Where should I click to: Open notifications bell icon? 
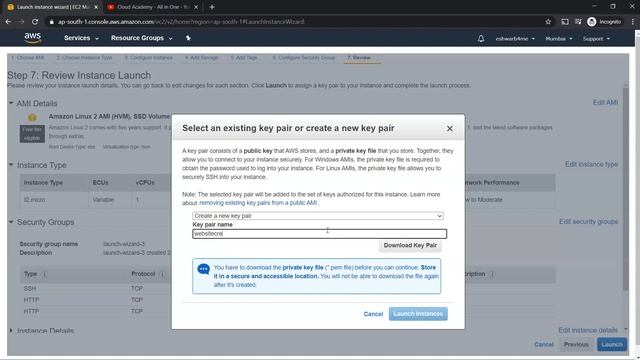tap(481, 38)
